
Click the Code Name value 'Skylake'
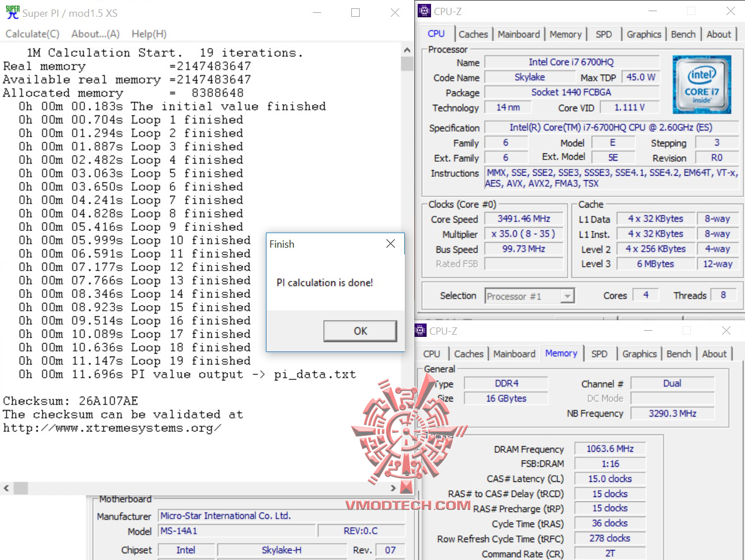pyautogui.click(x=529, y=77)
